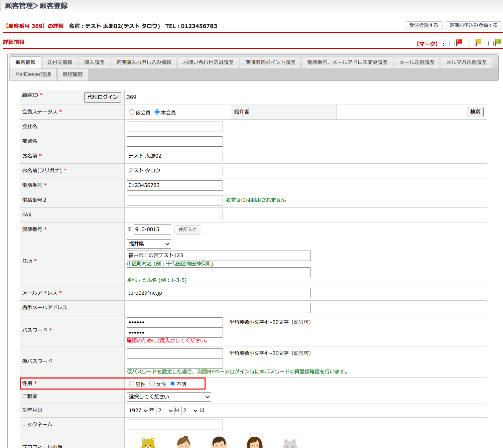The height and width of the screenshot is (448, 503).
Task: Click the red flag mark icon
Action: (459, 43)
